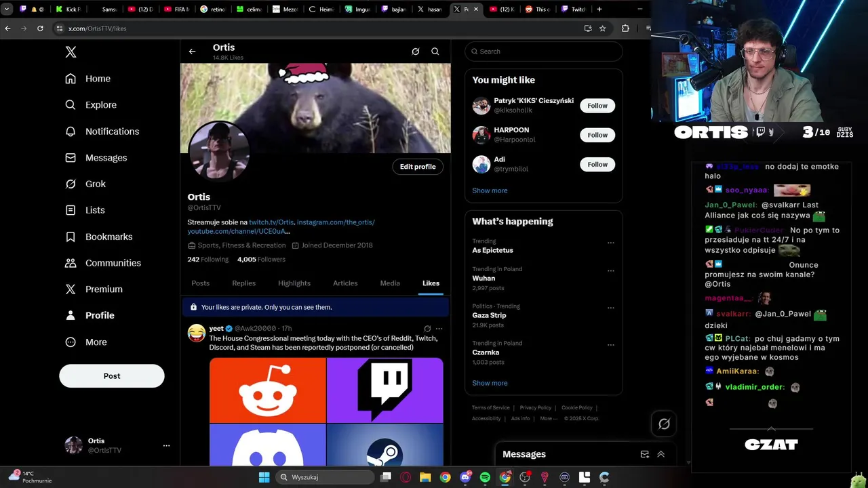This screenshot has height=488, width=868.
Task: Open the Profile page from the sidebar
Action: (x=90, y=316)
